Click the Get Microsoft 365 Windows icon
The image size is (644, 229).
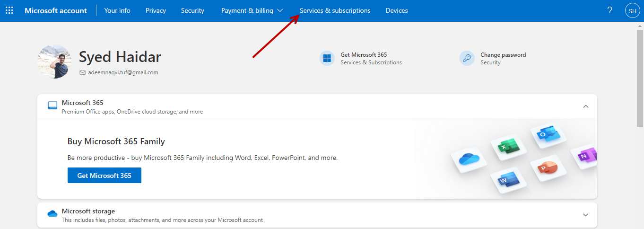327,58
